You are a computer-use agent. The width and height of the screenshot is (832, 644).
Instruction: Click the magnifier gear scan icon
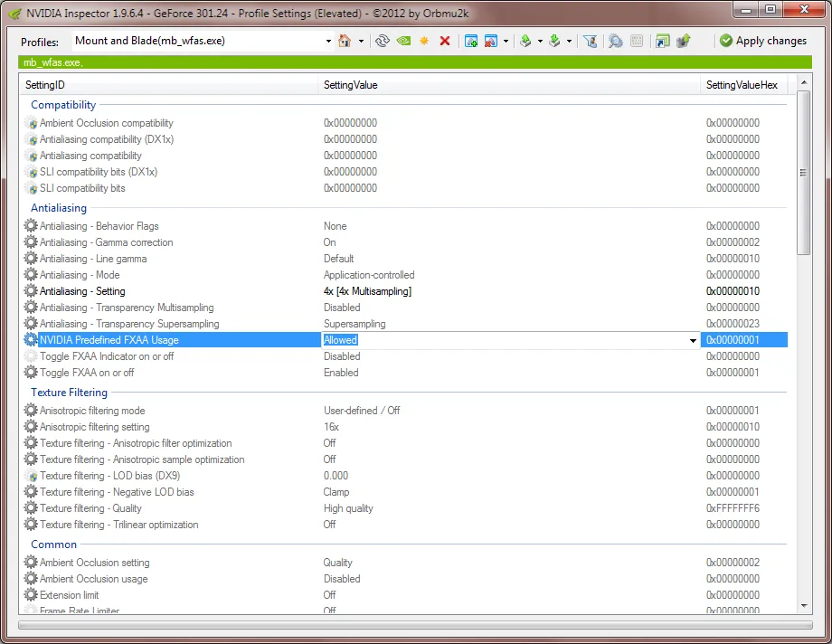[616, 41]
